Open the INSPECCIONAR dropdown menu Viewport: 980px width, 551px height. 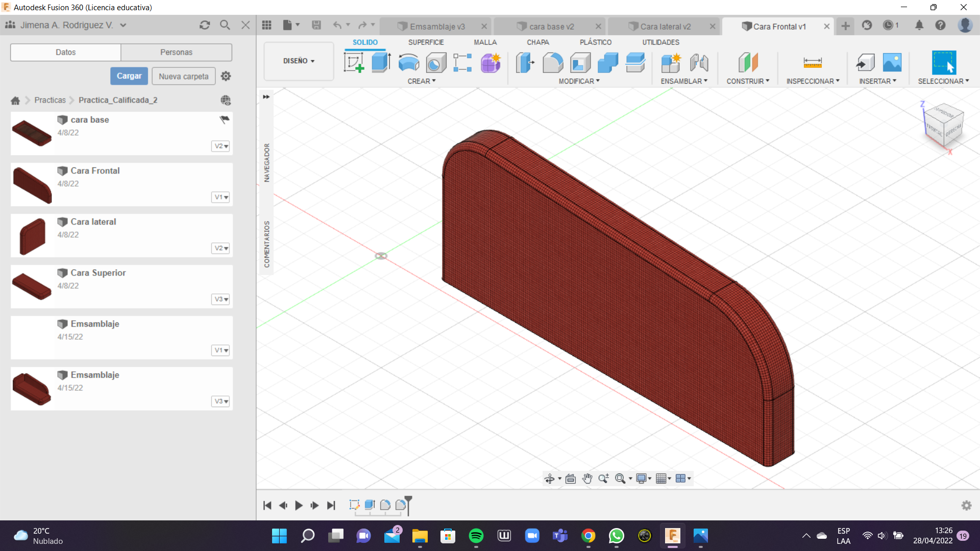813,81
